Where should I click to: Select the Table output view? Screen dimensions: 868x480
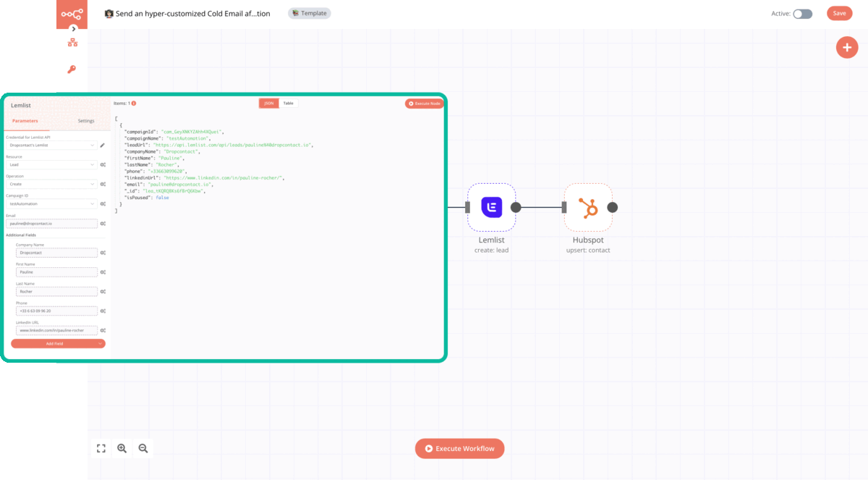tap(289, 104)
